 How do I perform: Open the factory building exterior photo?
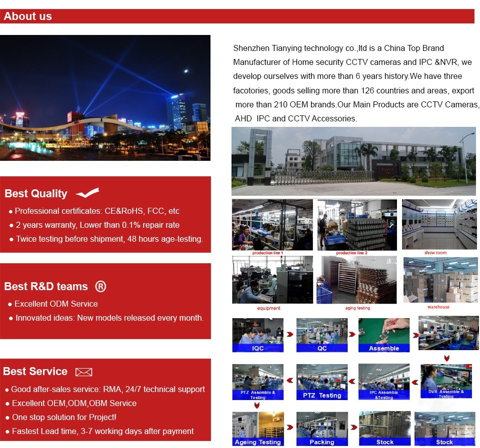coord(353,161)
